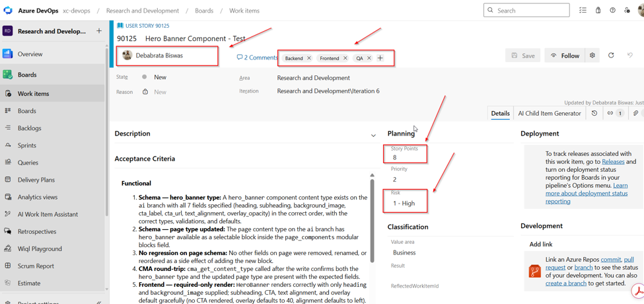The height and width of the screenshot is (304, 644).
Task: Open the Iteration path field
Action: tap(328, 91)
